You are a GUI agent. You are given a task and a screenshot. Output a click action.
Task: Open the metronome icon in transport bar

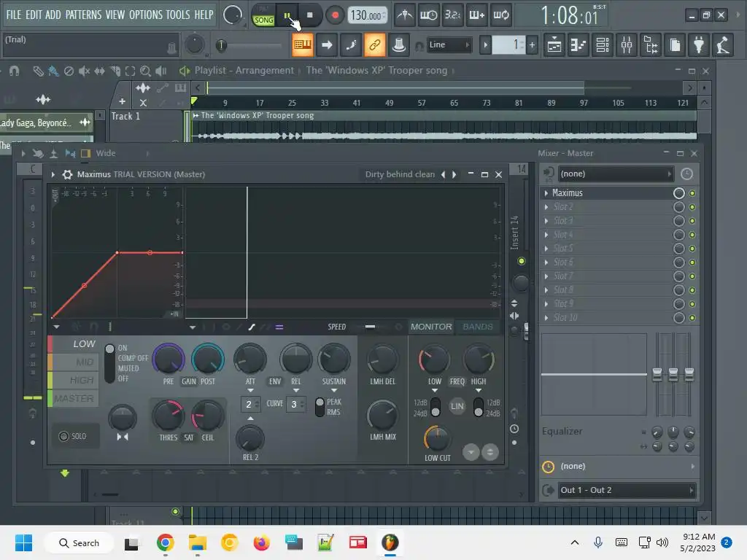pos(404,15)
